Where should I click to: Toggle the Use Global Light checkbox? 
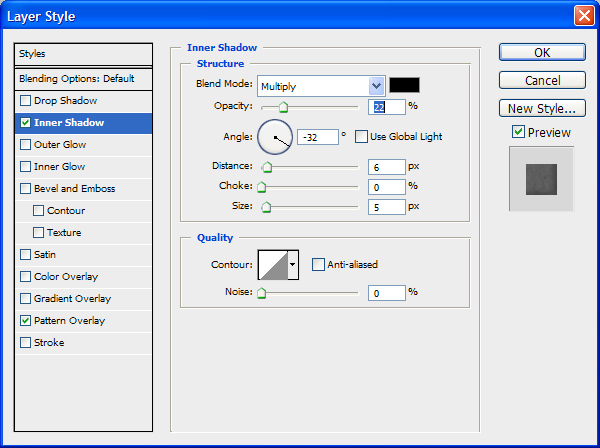[361, 136]
